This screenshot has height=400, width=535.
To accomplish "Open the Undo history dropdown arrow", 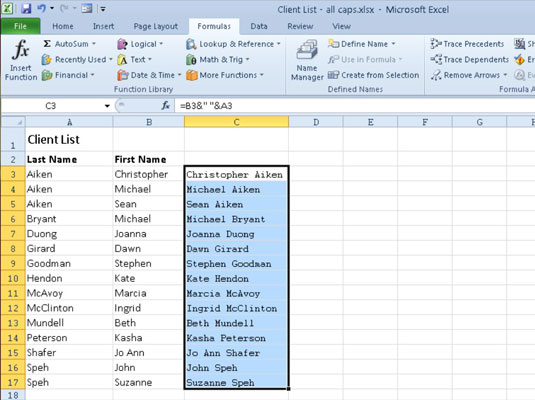I will pyautogui.click(x=52, y=8).
